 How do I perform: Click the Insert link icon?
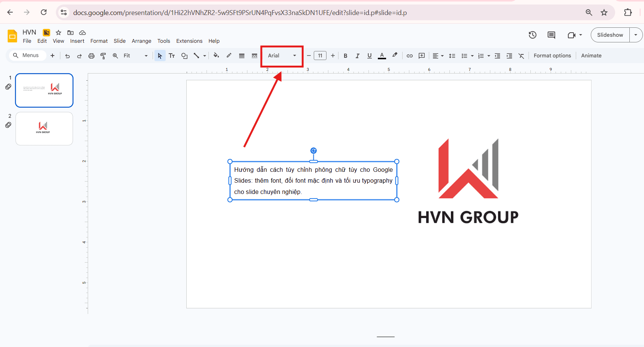pyautogui.click(x=409, y=56)
